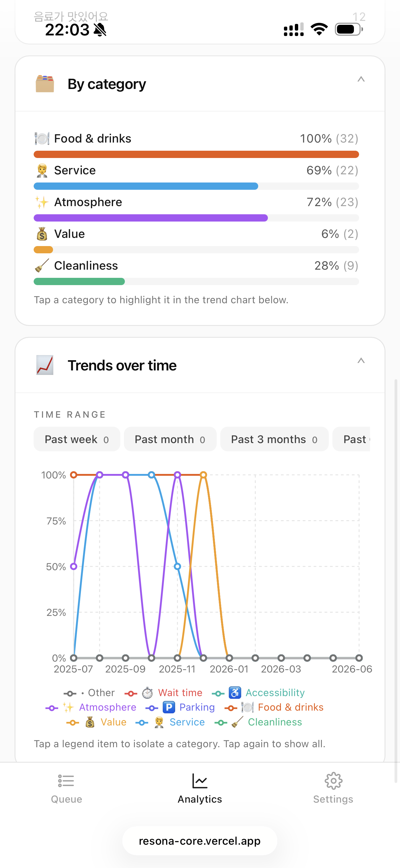
Task: Open resona-core.vercel.app address bar
Action: [200, 841]
